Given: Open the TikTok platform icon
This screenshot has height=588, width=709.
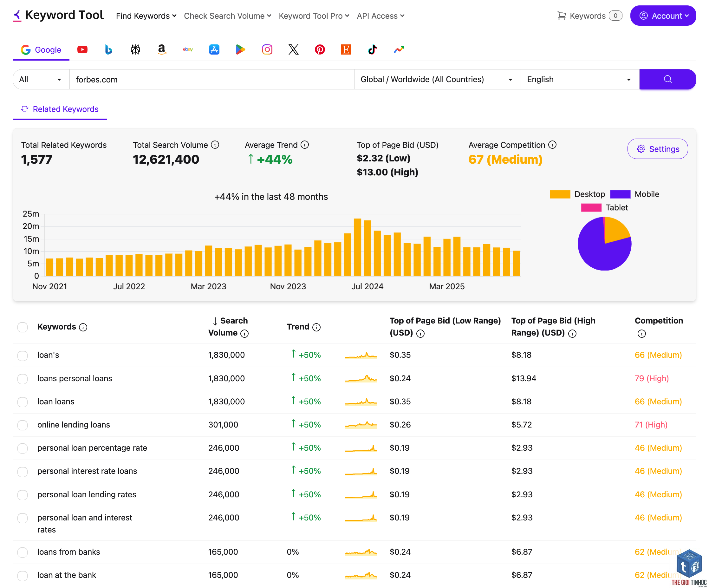Looking at the screenshot, I should tap(372, 50).
